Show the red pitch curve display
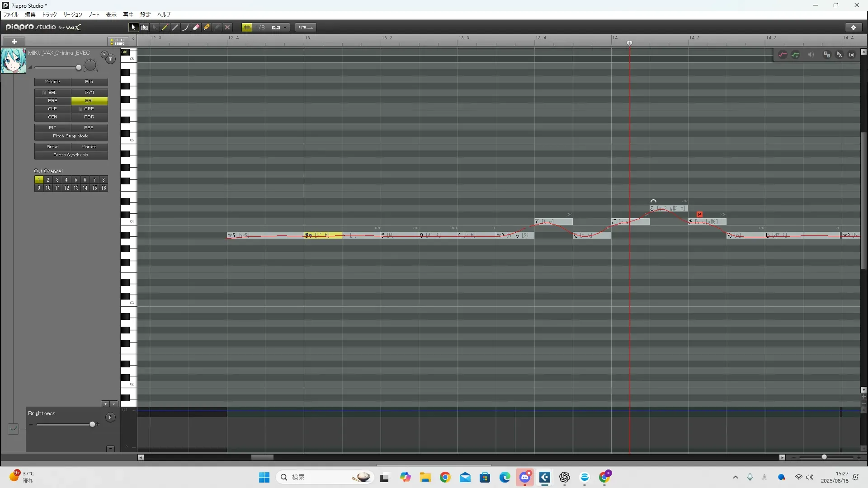Image resolution: width=868 pixels, height=488 pixels. coord(783,55)
